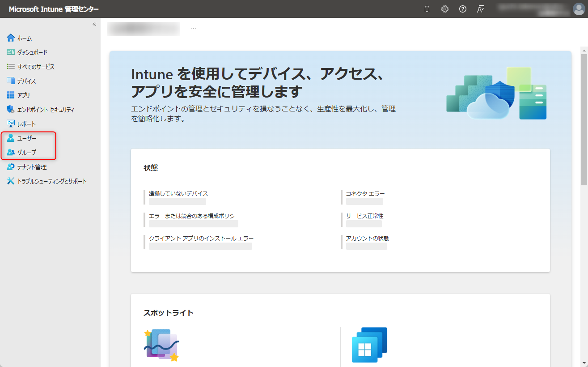Click the ホーム house icon
This screenshot has height=367, width=588.
pos(11,38)
